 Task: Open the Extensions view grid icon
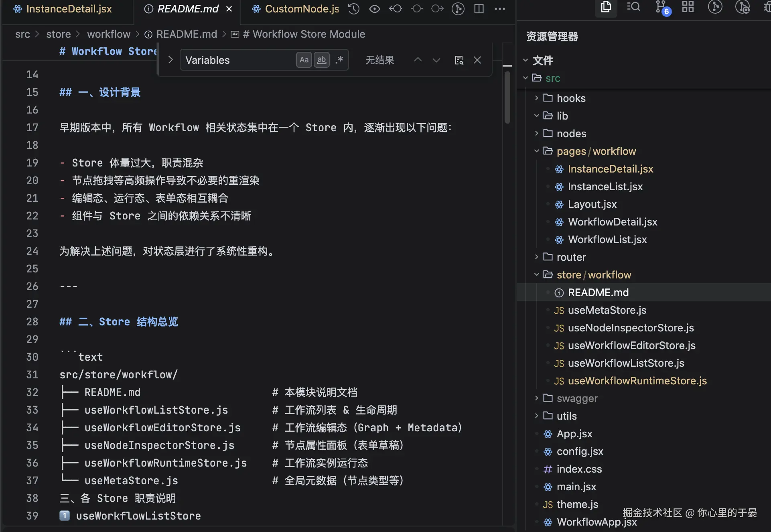[688, 7]
